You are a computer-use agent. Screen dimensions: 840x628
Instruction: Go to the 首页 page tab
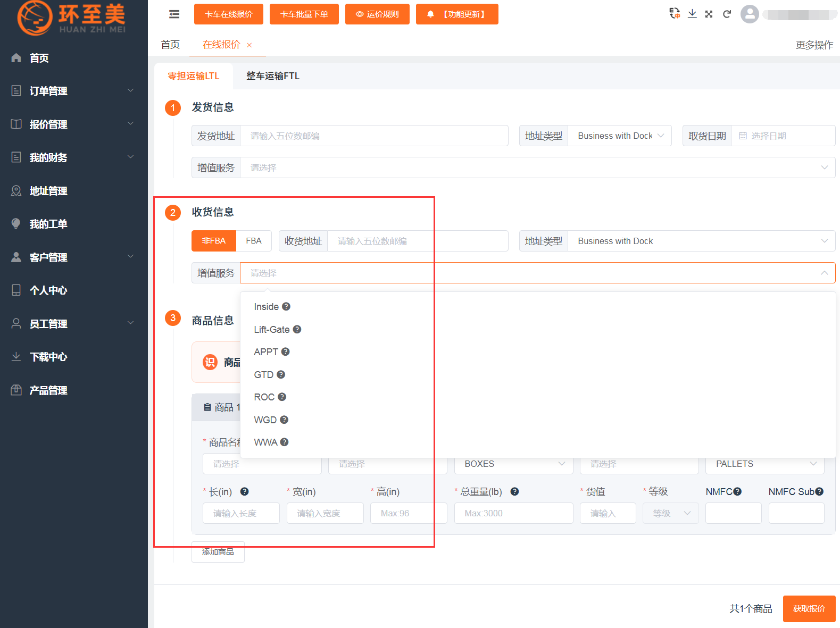pos(170,45)
